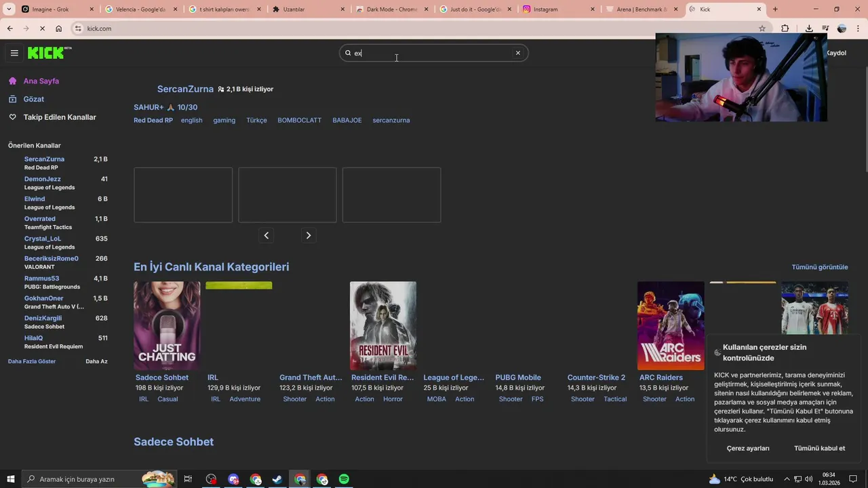Open Steam from the taskbar

[277, 479]
